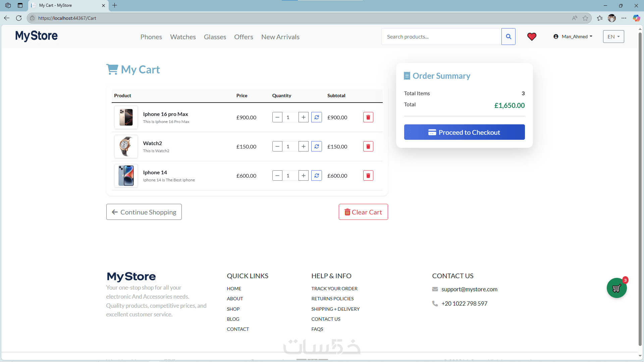Open browser settings and more menu

(624, 18)
